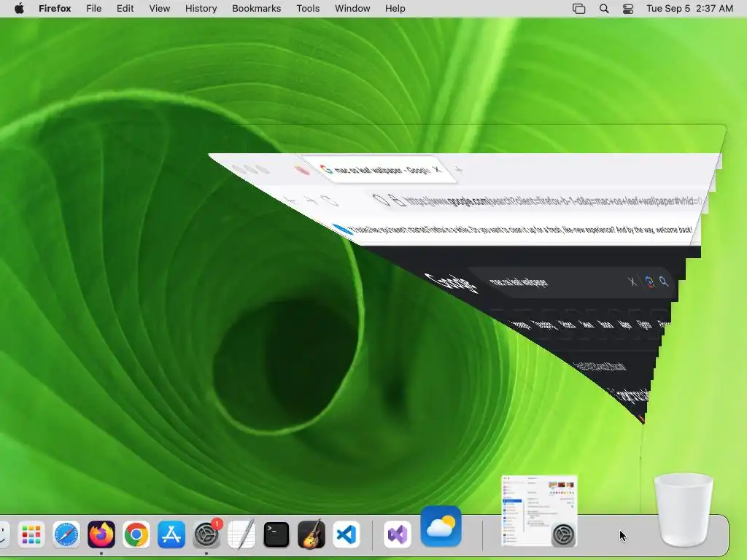The width and height of the screenshot is (747, 560).
Task: Open the Tools menu
Action: pos(308,9)
